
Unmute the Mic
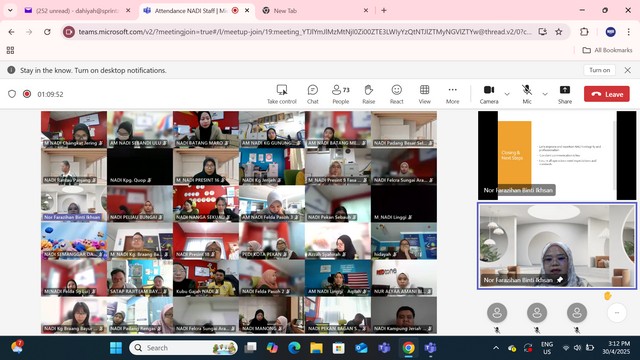(x=527, y=94)
